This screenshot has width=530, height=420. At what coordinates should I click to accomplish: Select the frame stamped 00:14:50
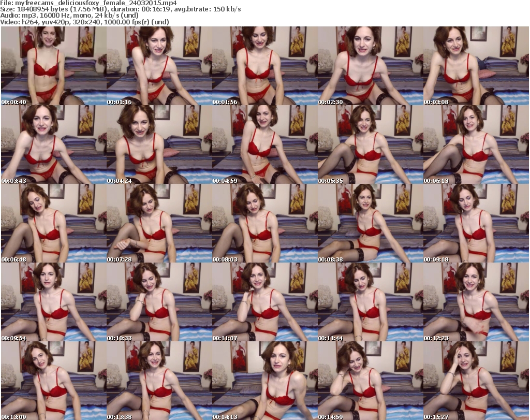[371, 381]
